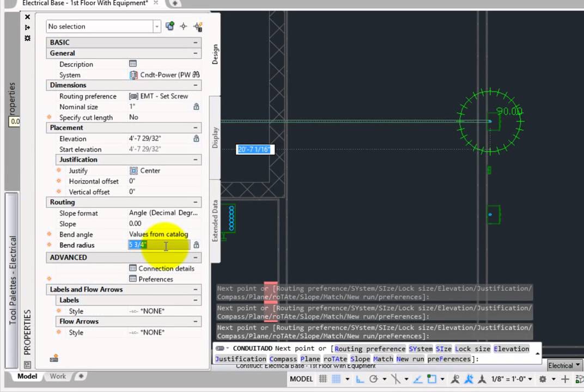The height and width of the screenshot is (392, 584).
Task: Open palette properties gear on the title bar
Action: point(27,38)
